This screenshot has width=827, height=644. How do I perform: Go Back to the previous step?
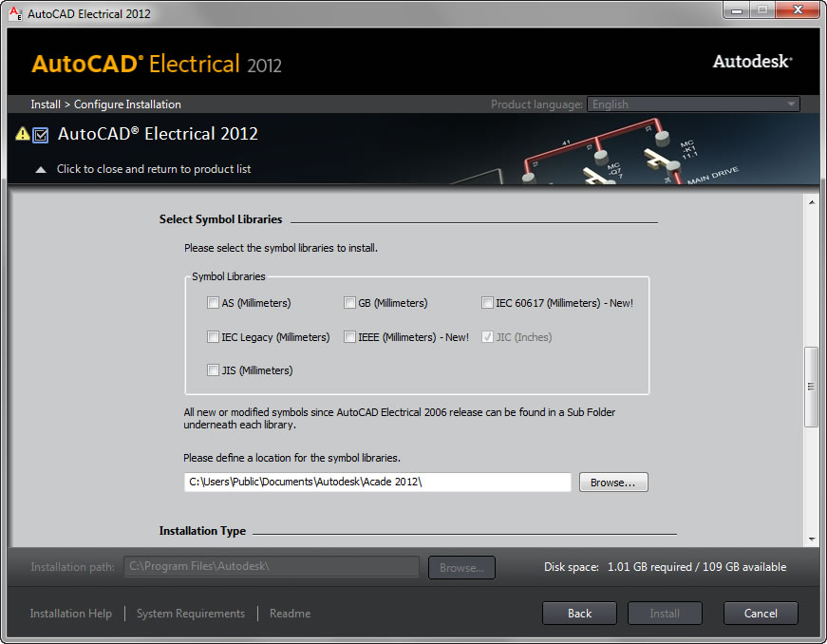point(579,614)
